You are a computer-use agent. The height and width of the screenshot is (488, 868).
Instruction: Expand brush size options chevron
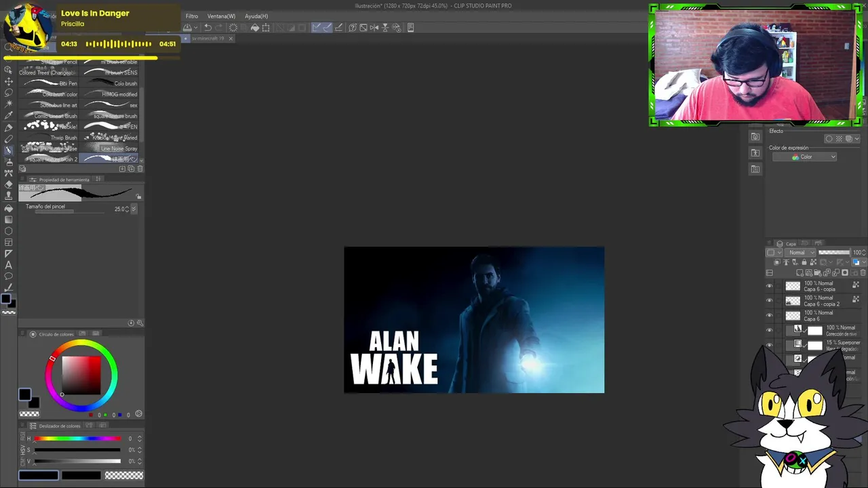point(134,209)
